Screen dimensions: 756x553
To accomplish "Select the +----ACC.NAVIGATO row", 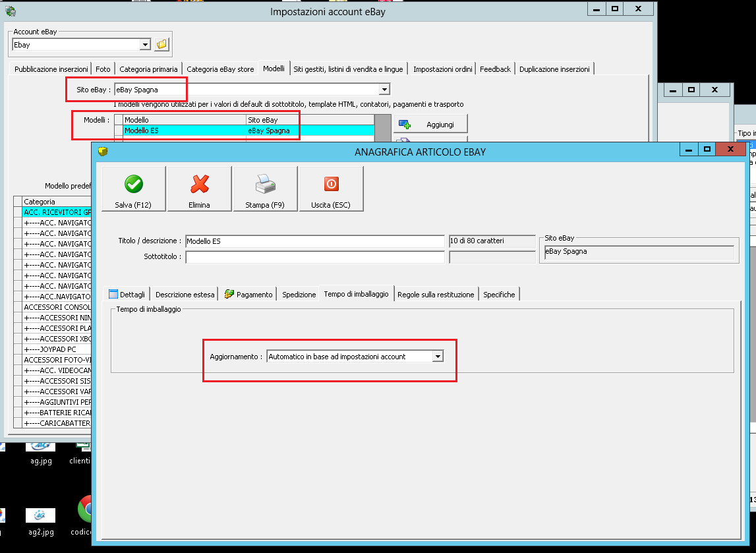I will coord(57,297).
